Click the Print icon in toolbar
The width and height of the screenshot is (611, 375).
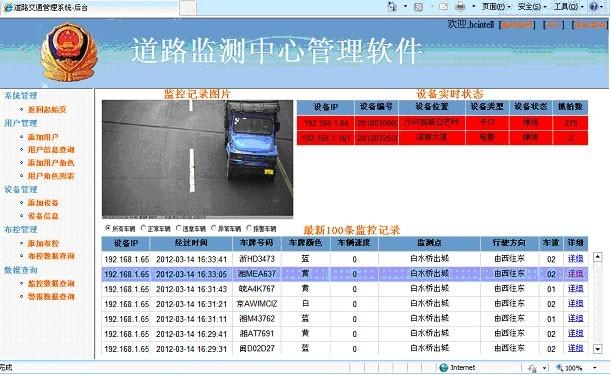460,7
